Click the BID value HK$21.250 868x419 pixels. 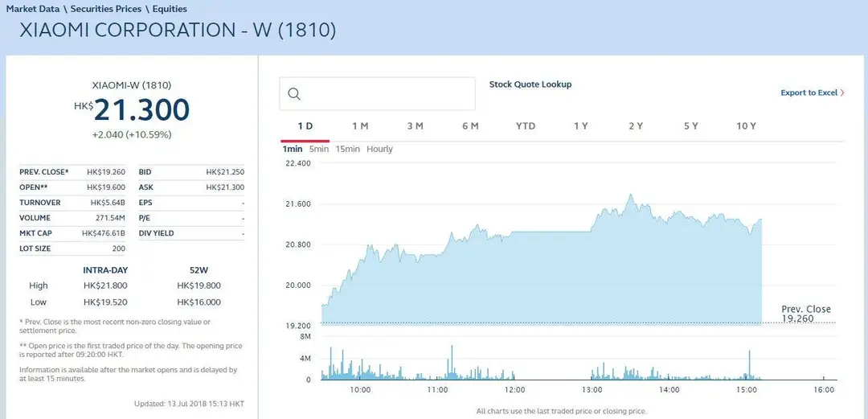pyautogui.click(x=225, y=172)
